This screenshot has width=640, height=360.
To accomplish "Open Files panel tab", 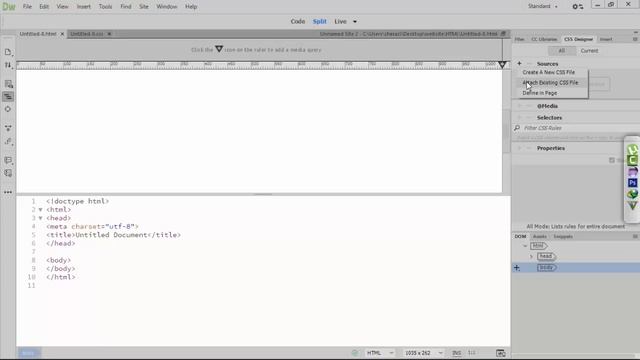I will click(x=520, y=39).
